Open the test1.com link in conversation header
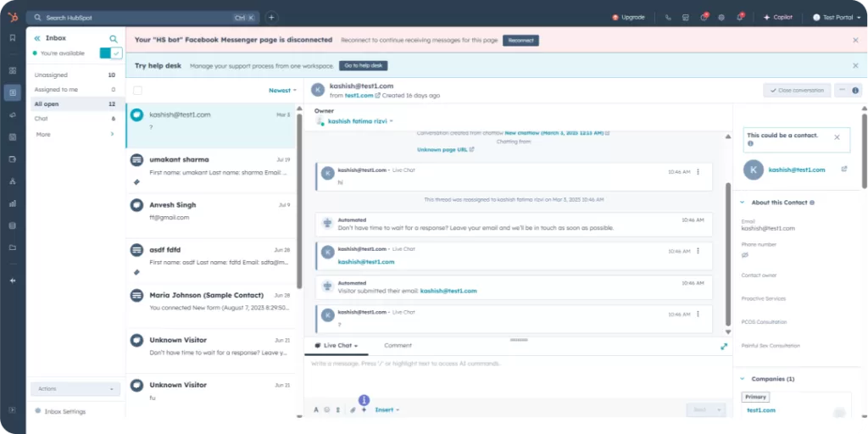 (359, 95)
